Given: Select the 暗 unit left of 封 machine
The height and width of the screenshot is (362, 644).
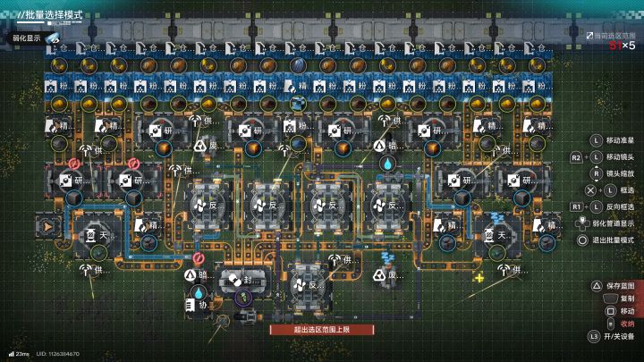Looking at the screenshot, I should point(196,275).
